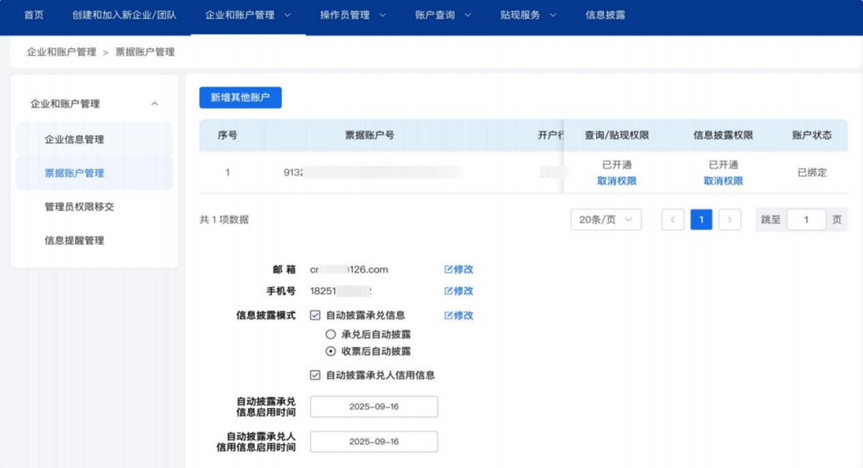
Task: Select 管理员权限移交 in sidebar
Action: point(87,207)
